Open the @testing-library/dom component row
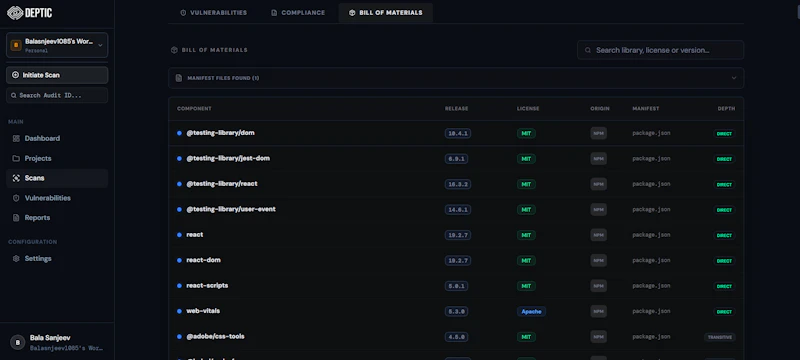 tap(456, 133)
